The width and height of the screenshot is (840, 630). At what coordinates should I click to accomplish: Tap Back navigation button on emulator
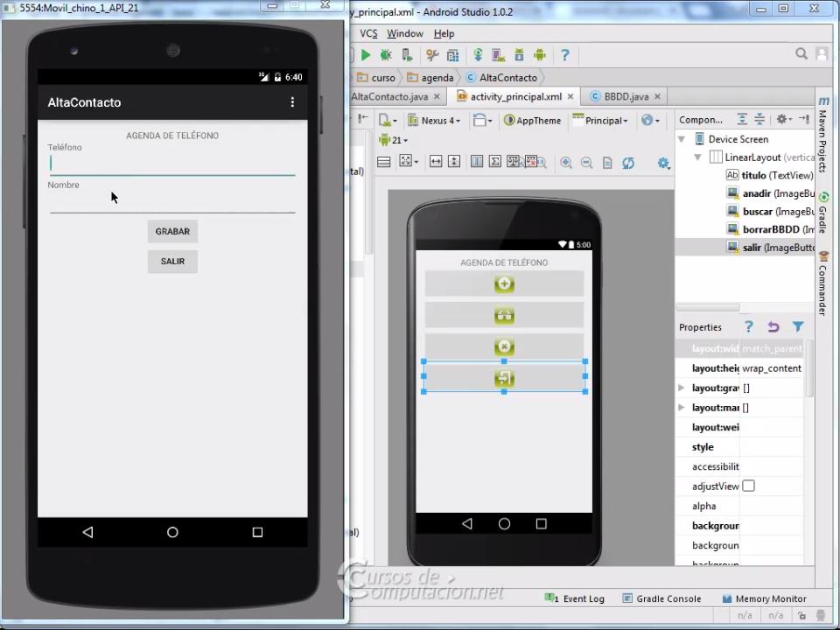[87, 532]
